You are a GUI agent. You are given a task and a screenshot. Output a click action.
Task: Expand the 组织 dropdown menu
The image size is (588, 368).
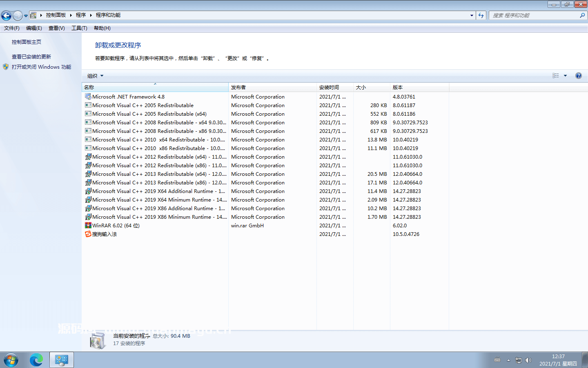[94, 75]
